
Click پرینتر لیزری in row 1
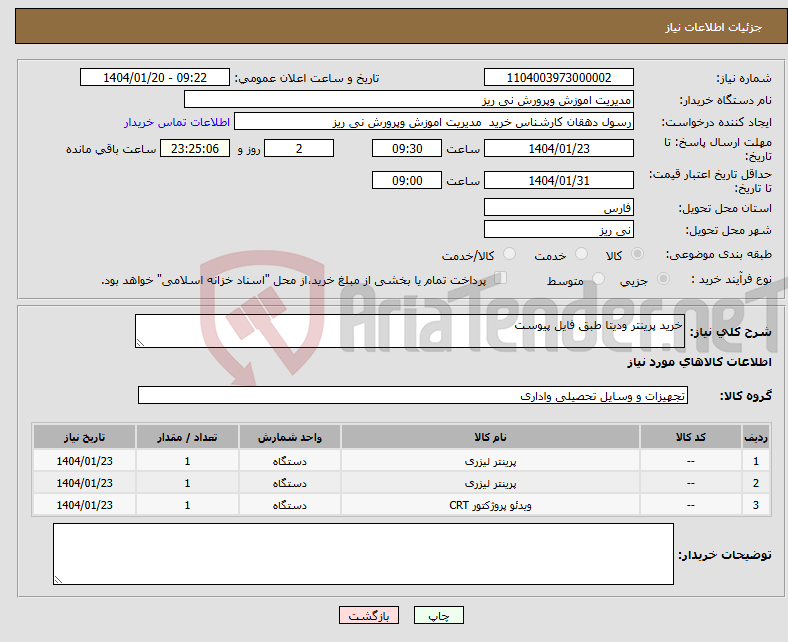490,461
